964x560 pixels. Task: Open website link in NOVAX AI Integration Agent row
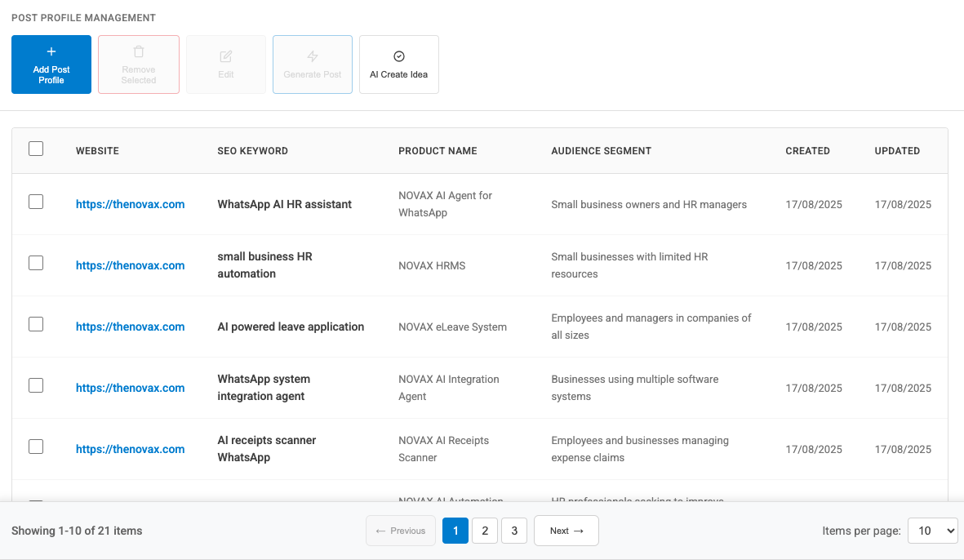pyautogui.click(x=131, y=388)
